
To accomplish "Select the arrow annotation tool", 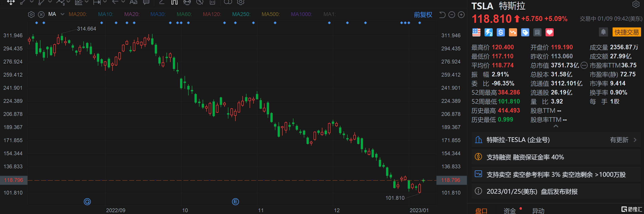I will (x=115, y=2).
